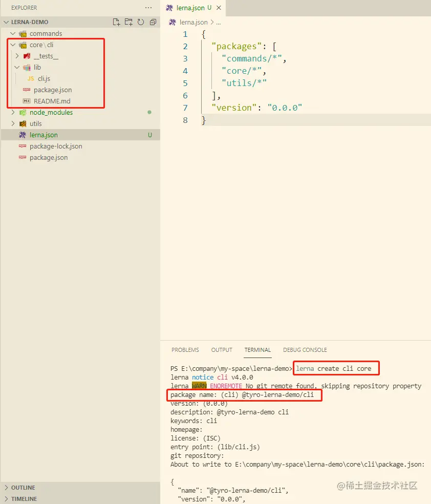Collapse the commands folder chevron

coord(13,33)
